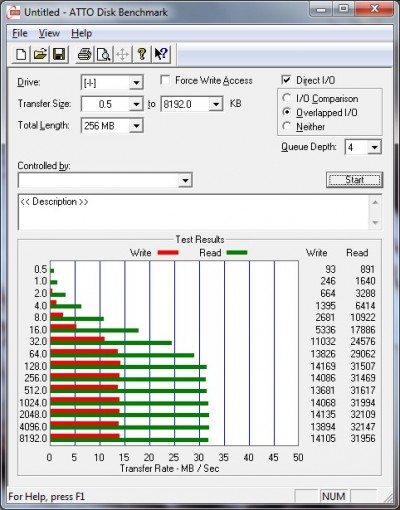Click the Open file folder icon
The height and width of the screenshot is (510, 400).
(40, 54)
